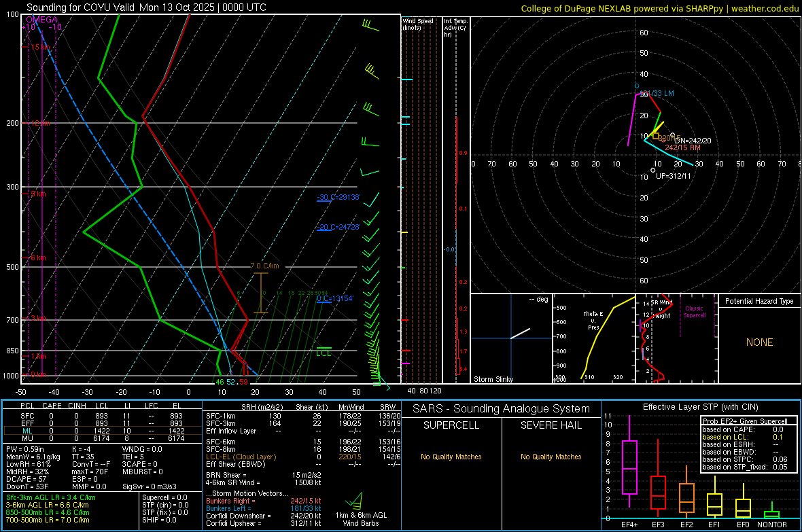
Task: Click the SFC-1km shear row
Action: 303,416
